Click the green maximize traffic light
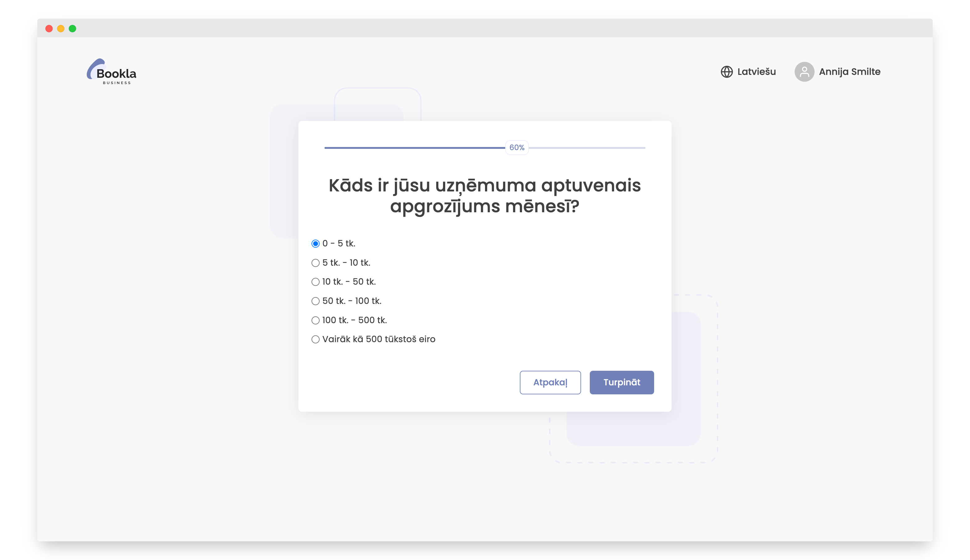 point(73,28)
